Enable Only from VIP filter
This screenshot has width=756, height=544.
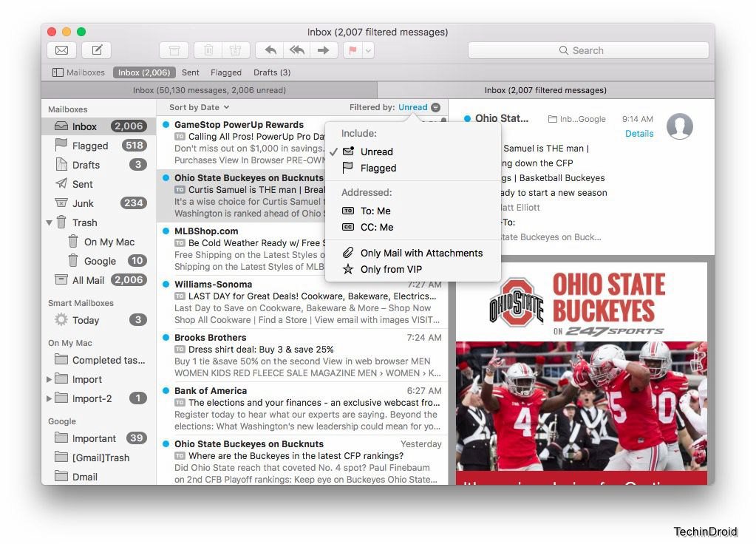tap(412, 269)
